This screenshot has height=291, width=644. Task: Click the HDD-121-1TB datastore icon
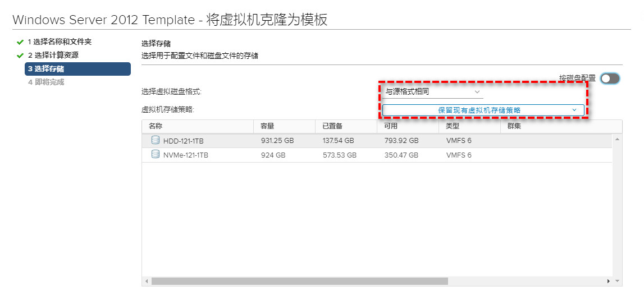[x=155, y=140]
